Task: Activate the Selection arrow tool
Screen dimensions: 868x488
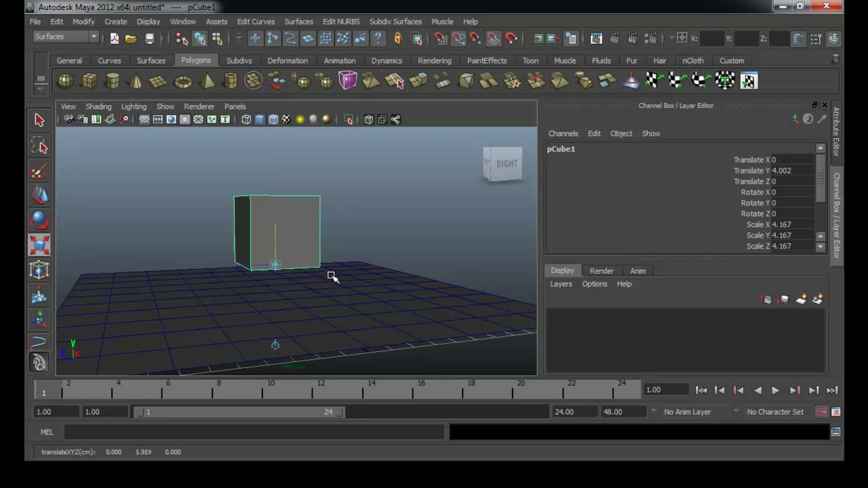Action: coord(39,120)
